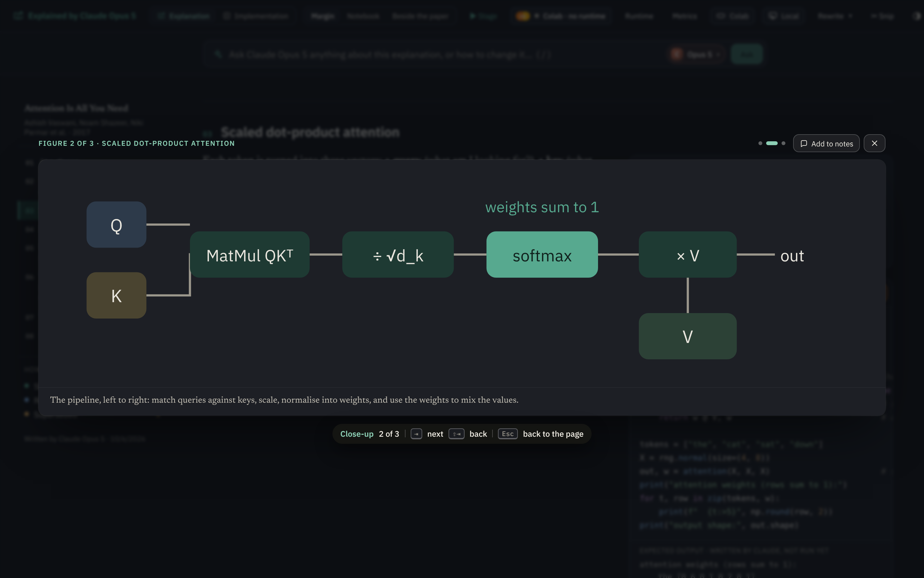Select the active middle pagination indicator
Screen dimensions: 924x578
pos(772,143)
